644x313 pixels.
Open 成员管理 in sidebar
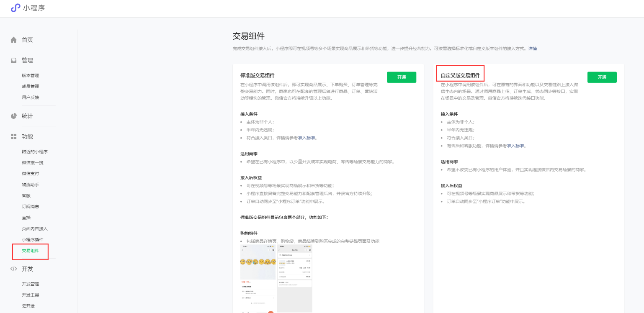click(x=30, y=87)
